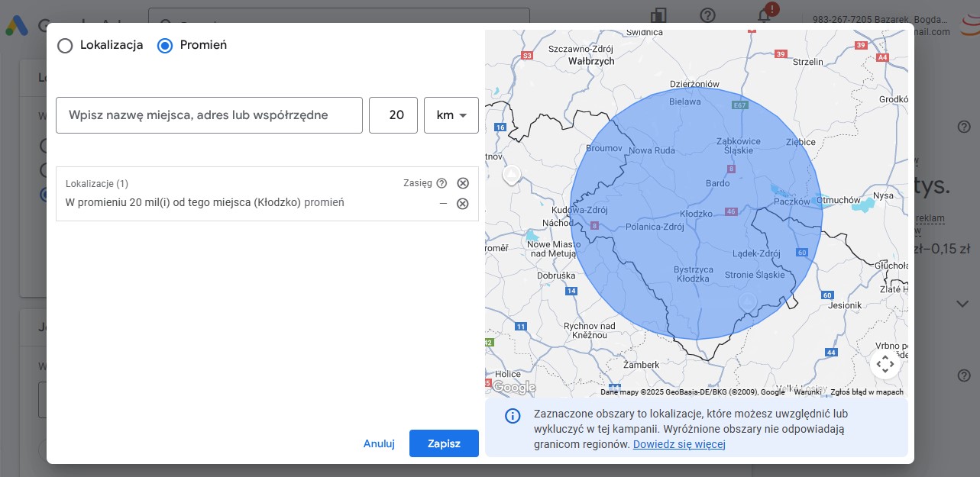The width and height of the screenshot is (980, 477).
Task: Open Zgłoś błąd w mapach link
Action: point(867,392)
